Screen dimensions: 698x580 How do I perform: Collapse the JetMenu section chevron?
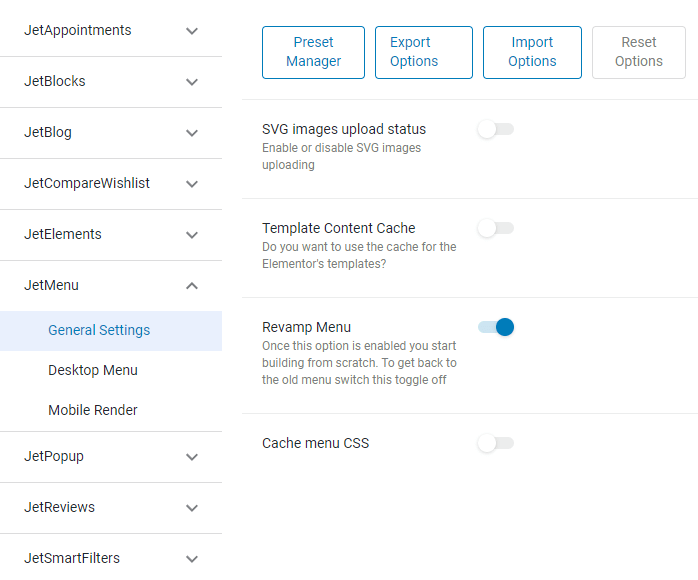192,286
